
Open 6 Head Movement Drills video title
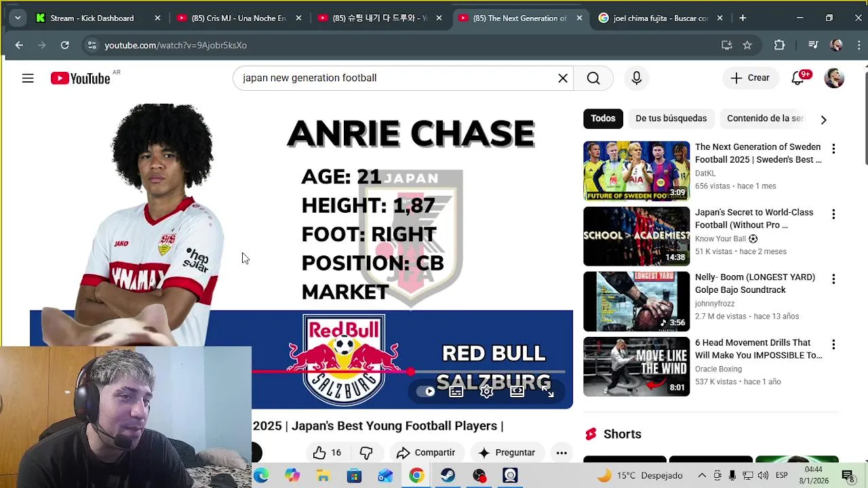coord(758,349)
